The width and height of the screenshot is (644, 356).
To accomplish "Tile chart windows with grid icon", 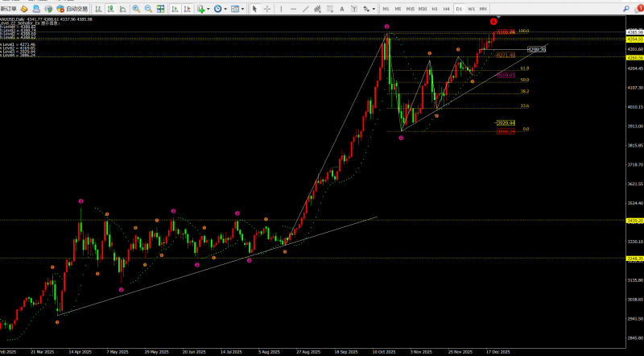I will 161,8.
